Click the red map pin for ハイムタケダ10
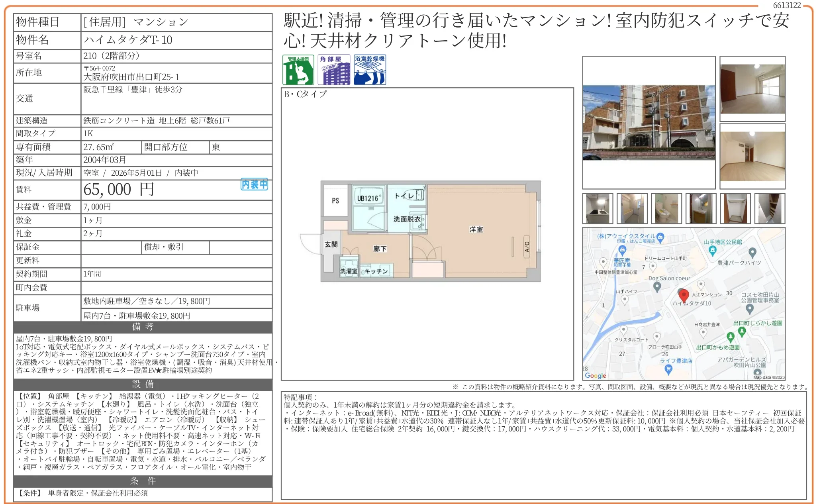819x504 pixels. (684, 296)
